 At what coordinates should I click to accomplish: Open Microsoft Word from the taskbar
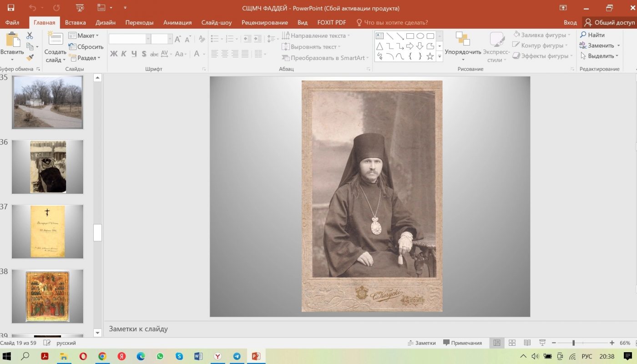(x=198, y=356)
